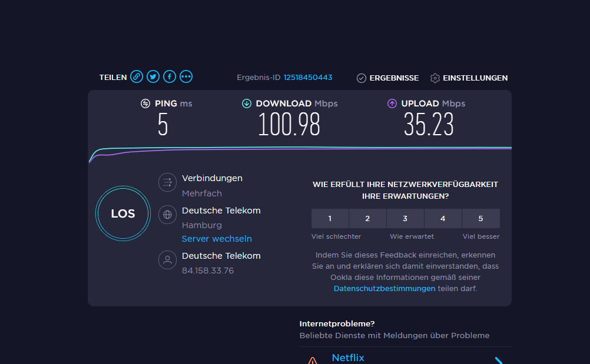Share result on Facebook
Screen dimensions: 590x364
170,76
